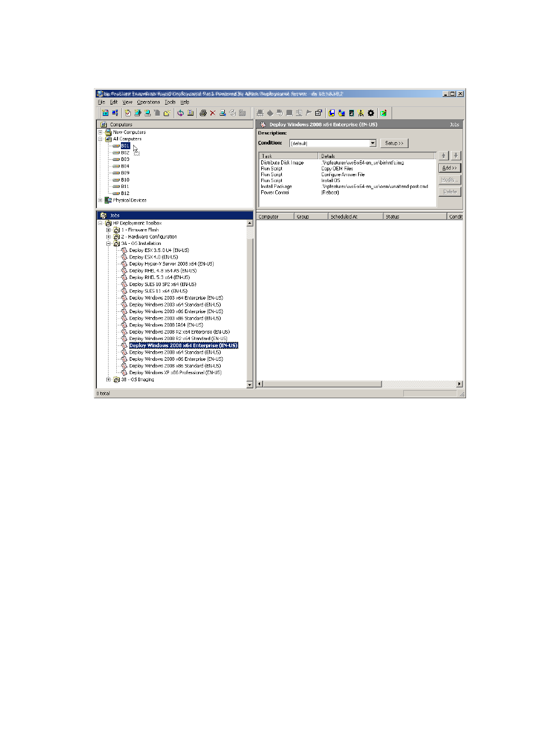This screenshot has height=746, width=560.
Task: Click the Physical Devices icon
Action: (108, 200)
